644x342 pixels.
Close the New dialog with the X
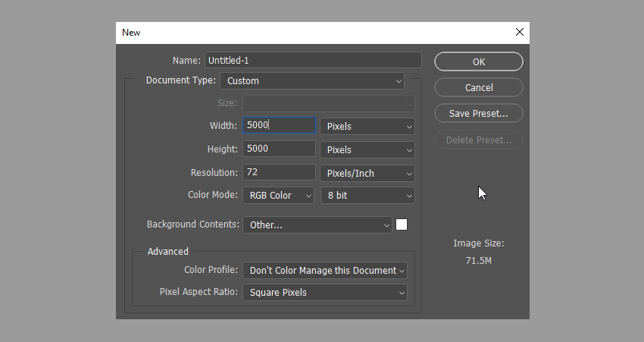[x=519, y=33]
